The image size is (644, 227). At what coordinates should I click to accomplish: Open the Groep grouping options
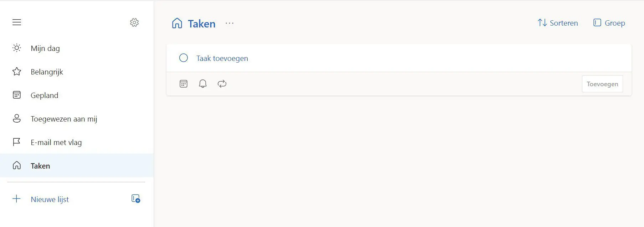point(609,23)
